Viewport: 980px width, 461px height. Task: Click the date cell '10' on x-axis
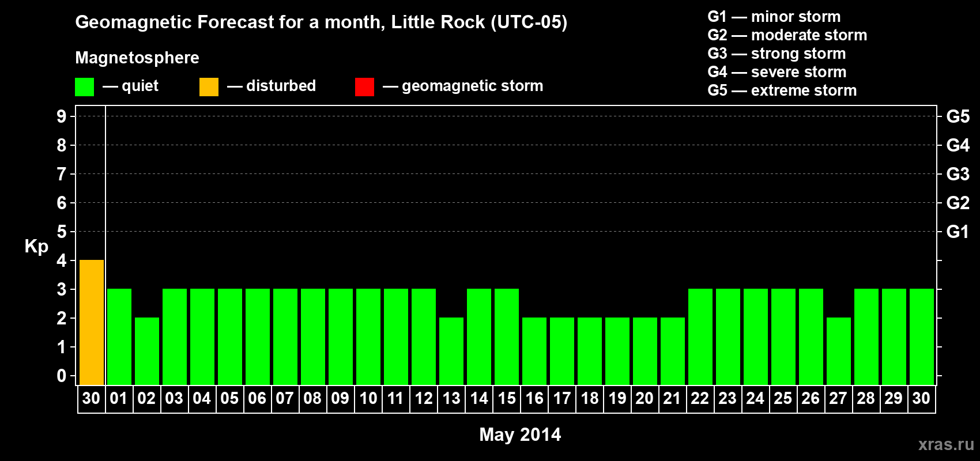[x=368, y=399]
